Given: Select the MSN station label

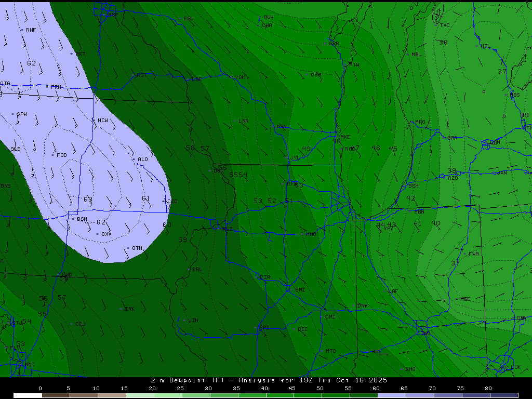Looking at the screenshot, I should coord(281,127).
